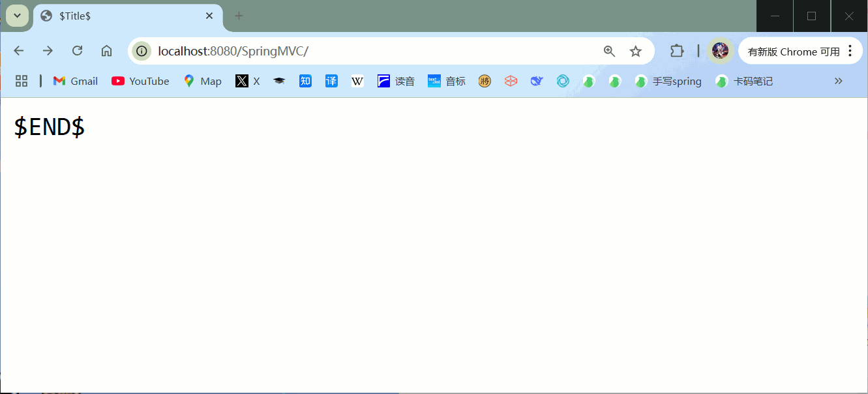The image size is (868, 394).
Task: Open the home page
Action: pos(106,51)
